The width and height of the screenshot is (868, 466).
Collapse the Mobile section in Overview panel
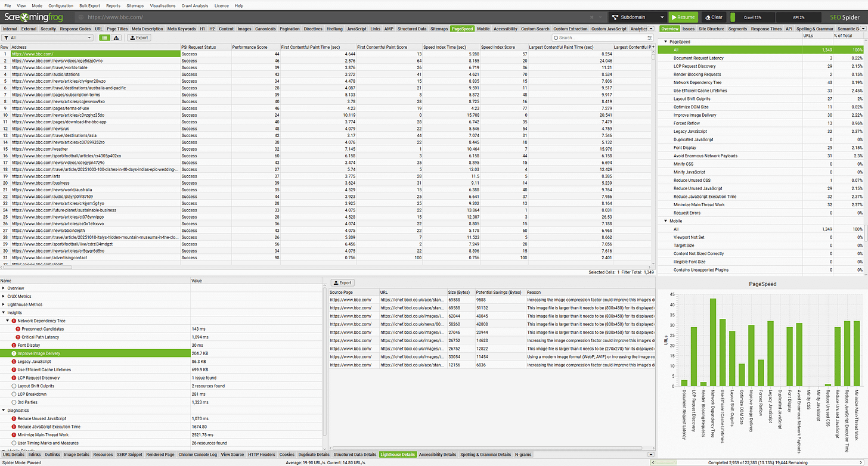point(666,221)
